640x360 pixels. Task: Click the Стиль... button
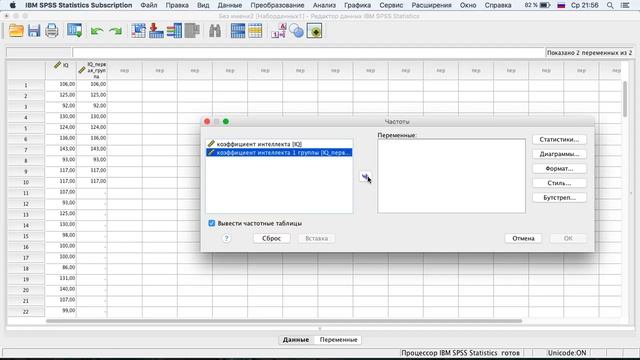559,183
